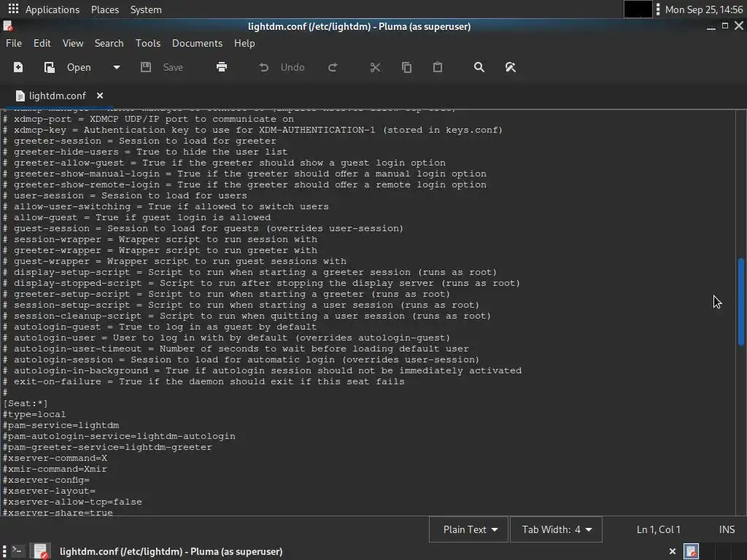Click the greeter-hide-users comment line
This screenshot has width=747, height=560.
[x=145, y=152]
